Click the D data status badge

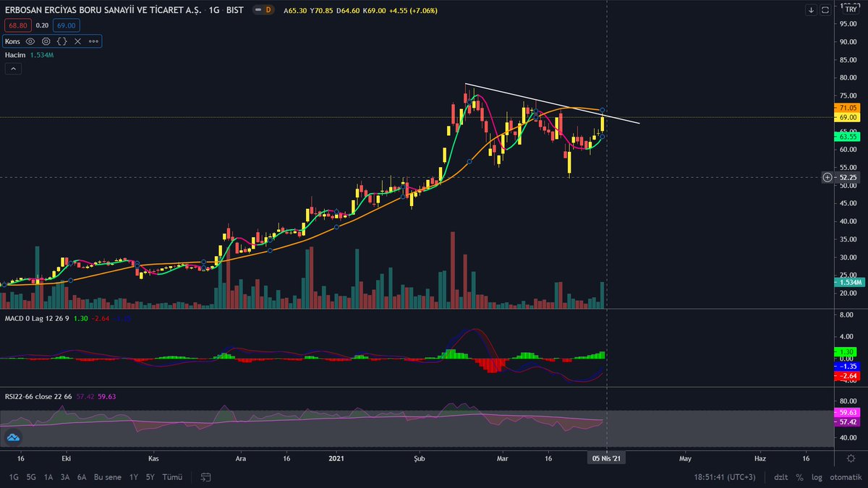point(268,10)
